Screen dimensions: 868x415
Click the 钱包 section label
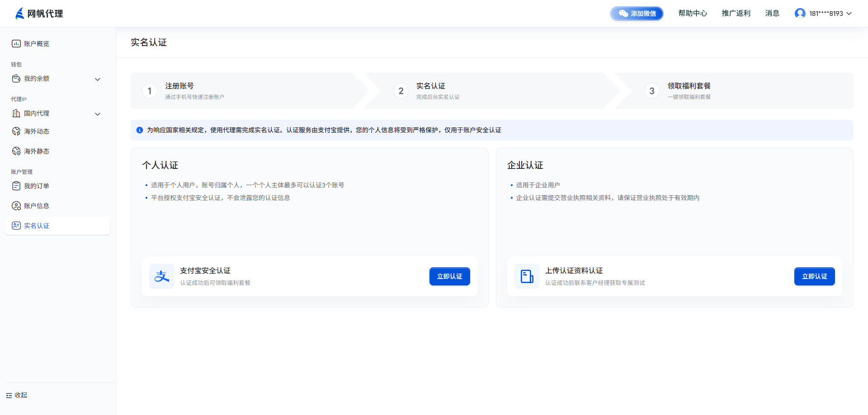(x=16, y=65)
